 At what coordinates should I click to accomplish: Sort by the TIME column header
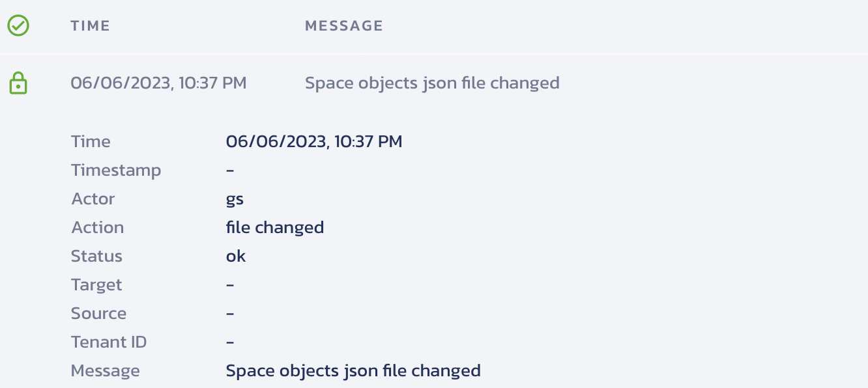[x=91, y=26]
